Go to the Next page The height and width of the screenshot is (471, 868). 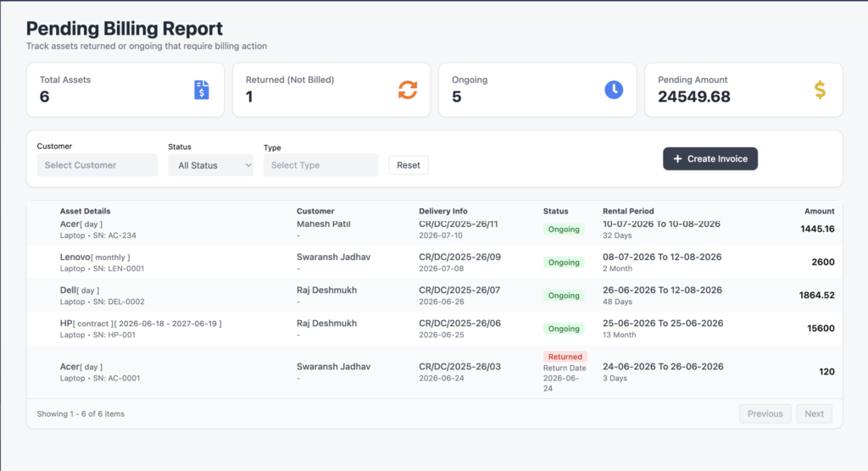(x=814, y=413)
